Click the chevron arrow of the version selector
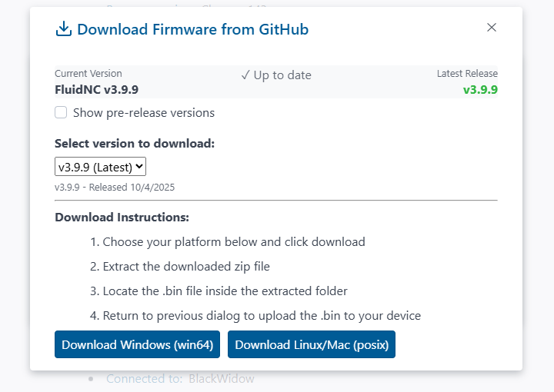 (x=139, y=166)
